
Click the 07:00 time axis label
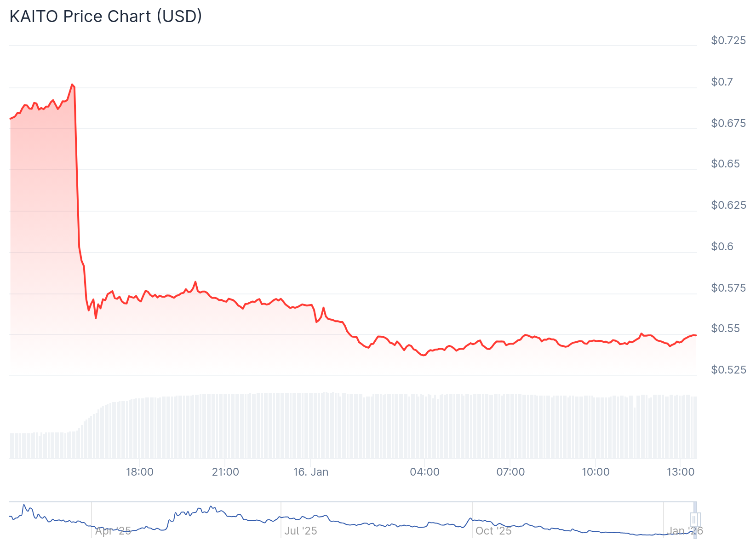click(x=510, y=472)
